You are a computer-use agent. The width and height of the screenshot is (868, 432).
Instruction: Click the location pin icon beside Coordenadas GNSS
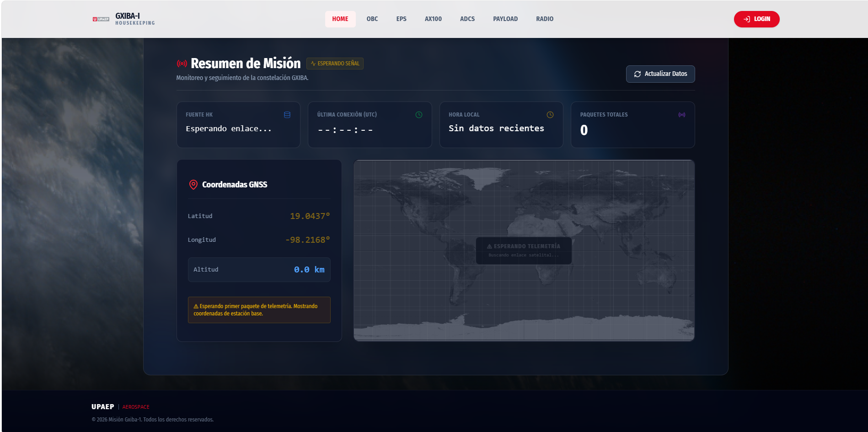(193, 184)
